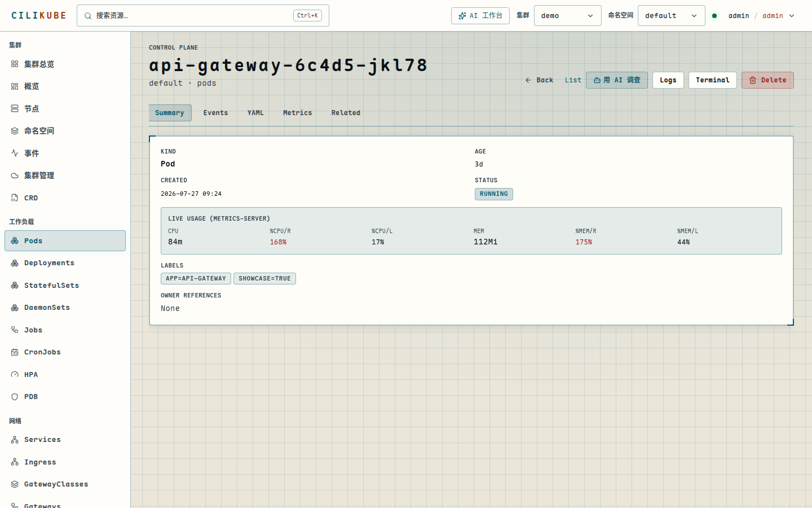Click the 搜索资源 search field

pos(203,16)
